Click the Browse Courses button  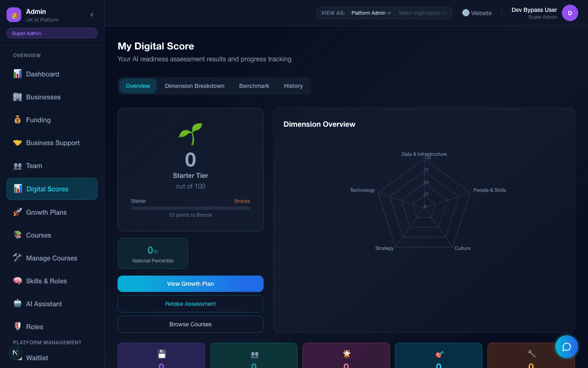pyautogui.click(x=190, y=324)
